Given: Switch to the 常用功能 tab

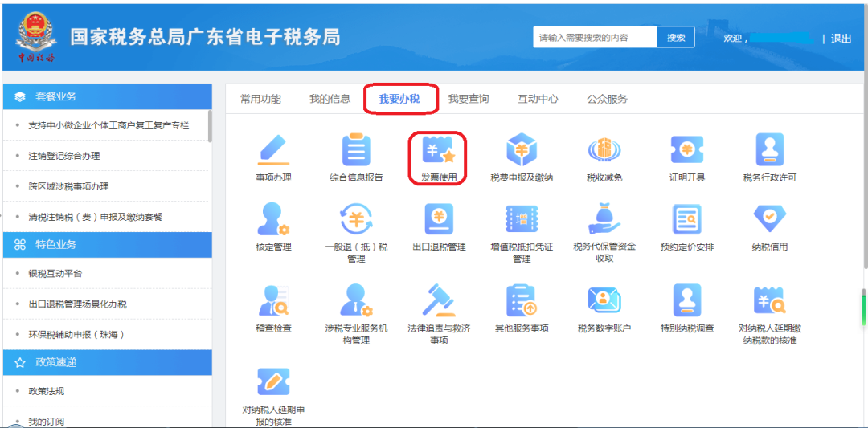Looking at the screenshot, I should point(260,99).
